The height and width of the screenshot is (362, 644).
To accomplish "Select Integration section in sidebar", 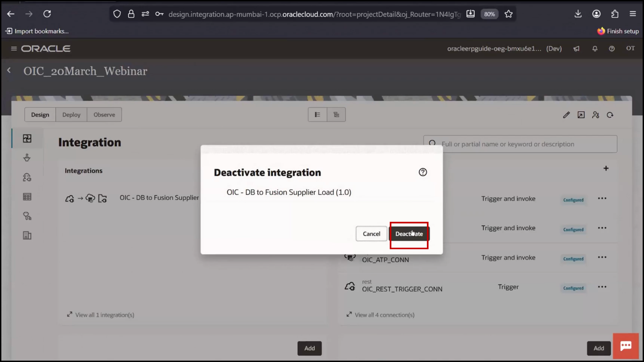I will [27, 138].
